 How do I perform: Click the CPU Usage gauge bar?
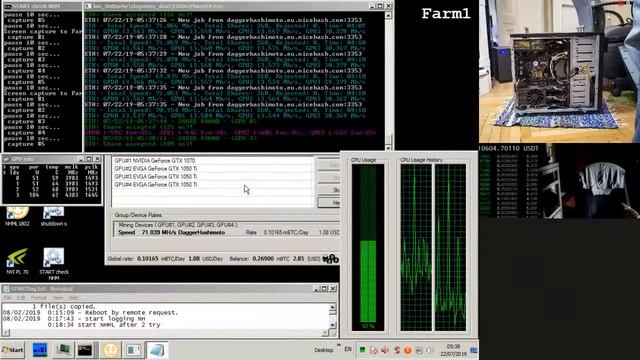[368, 247]
